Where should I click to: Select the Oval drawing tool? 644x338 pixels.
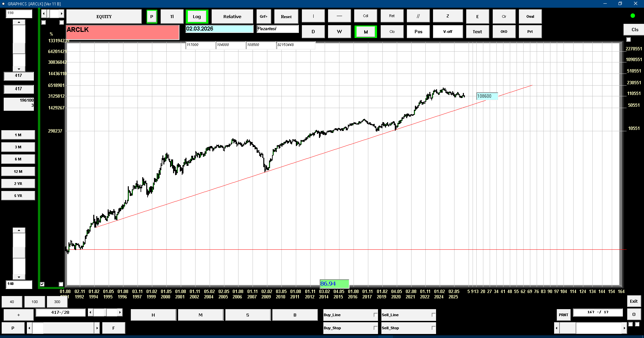pyautogui.click(x=530, y=16)
